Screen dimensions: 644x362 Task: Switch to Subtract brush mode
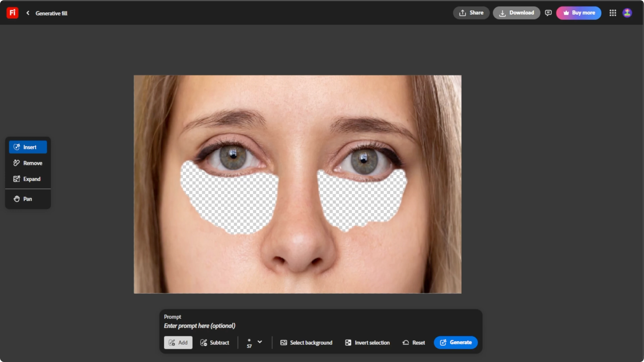(x=215, y=343)
